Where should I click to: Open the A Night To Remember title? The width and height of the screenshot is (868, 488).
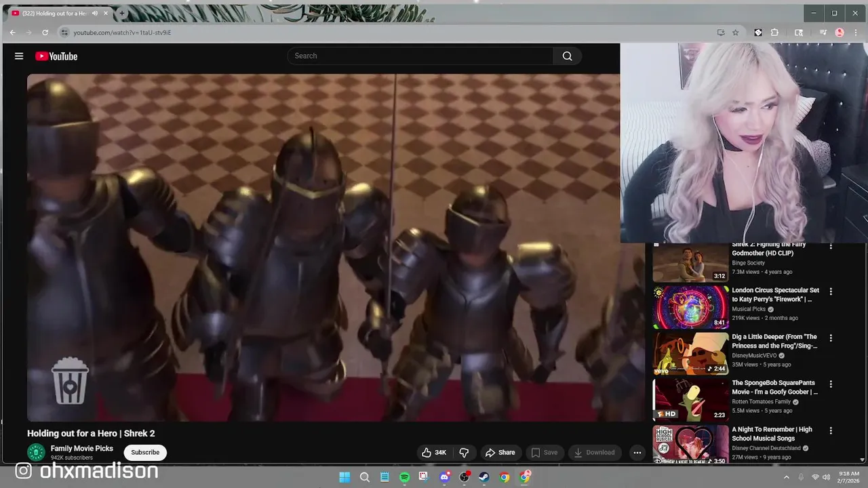(772, 434)
